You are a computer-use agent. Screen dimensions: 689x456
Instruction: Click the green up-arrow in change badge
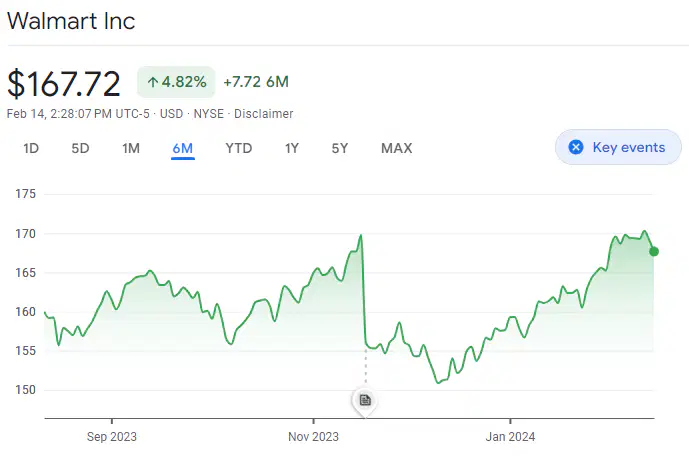[x=152, y=82]
